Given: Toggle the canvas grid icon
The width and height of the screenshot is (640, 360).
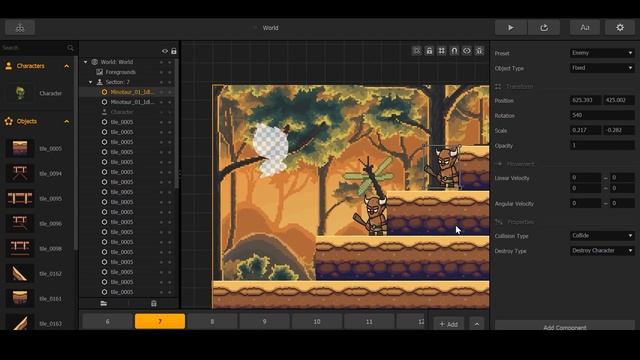Looking at the screenshot, I should coord(442,51).
